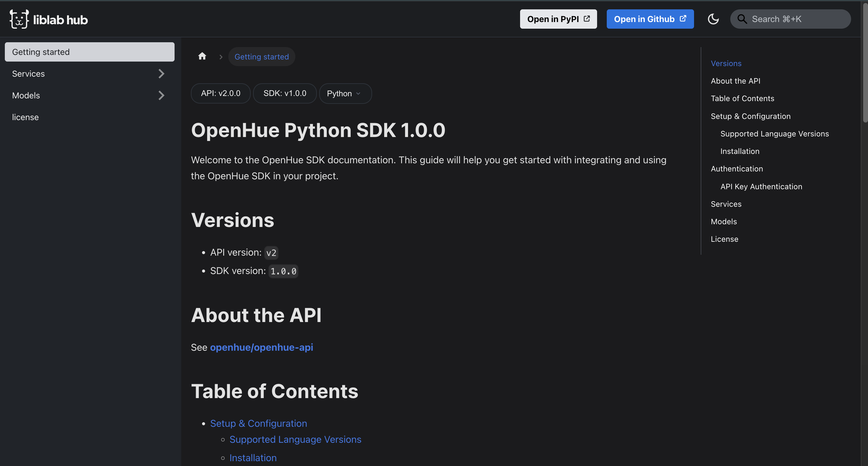Image resolution: width=868 pixels, height=466 pixels.
Task: Expand the Services sidebar section
Action: tap(161, 73)
